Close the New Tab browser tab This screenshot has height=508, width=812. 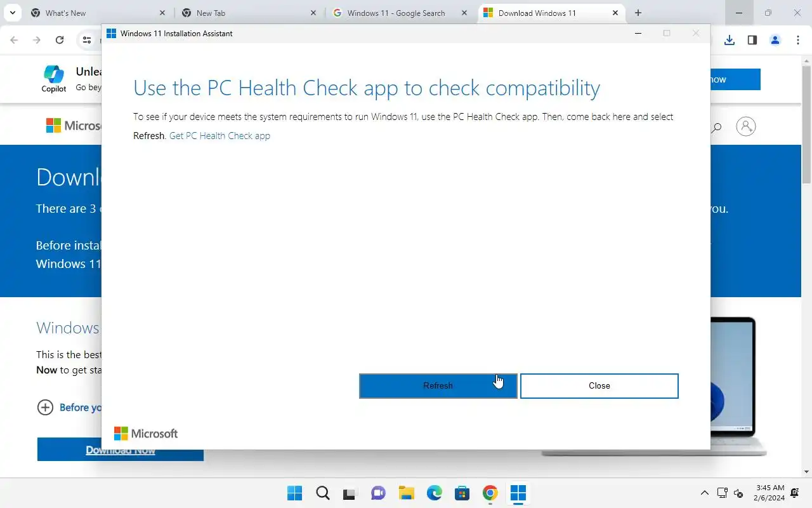click(x=313, y=13)
